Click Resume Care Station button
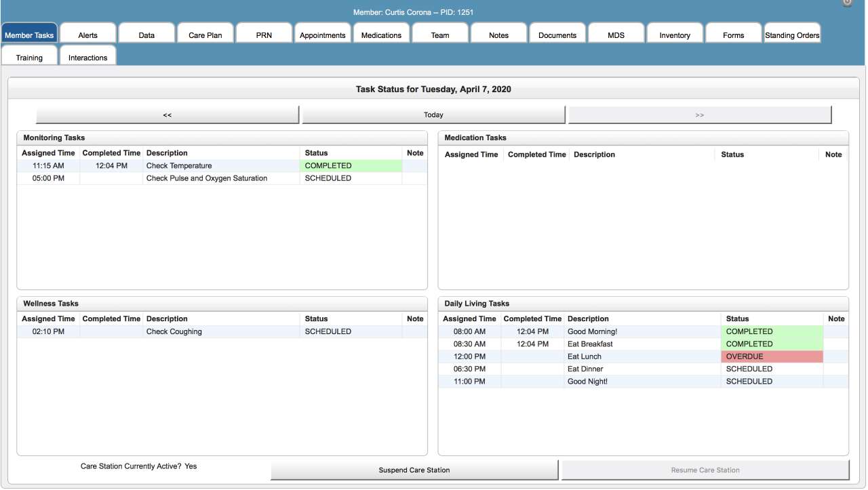The image size is (868, 490). coord(705,470)
